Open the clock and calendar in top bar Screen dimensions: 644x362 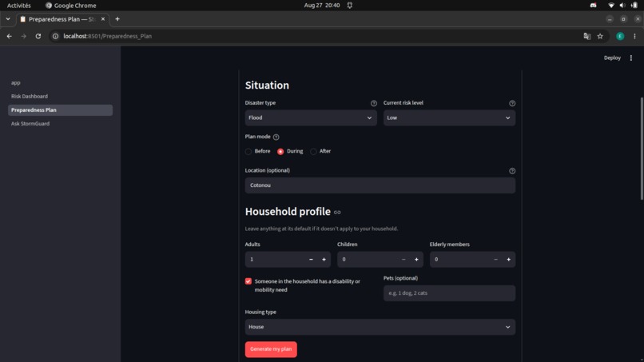[321, 6]
